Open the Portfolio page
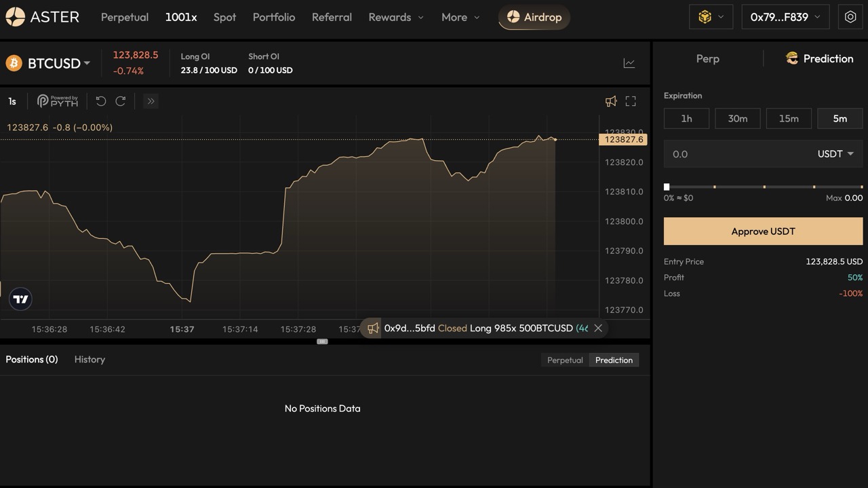The image size is (868, 488). (273, 17)
